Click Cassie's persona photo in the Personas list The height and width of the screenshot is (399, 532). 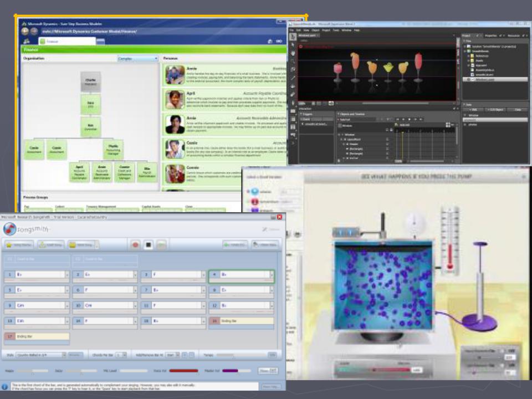click(x=175, y=149)
